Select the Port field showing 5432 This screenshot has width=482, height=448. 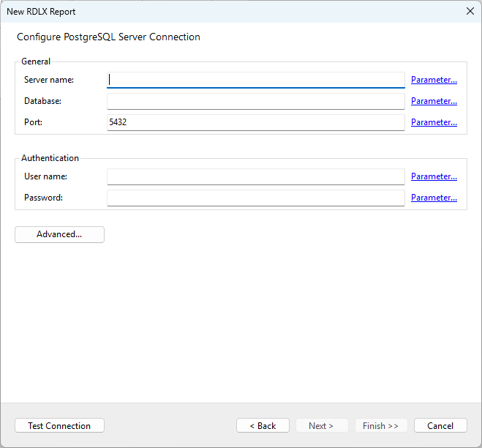point(256,122)
